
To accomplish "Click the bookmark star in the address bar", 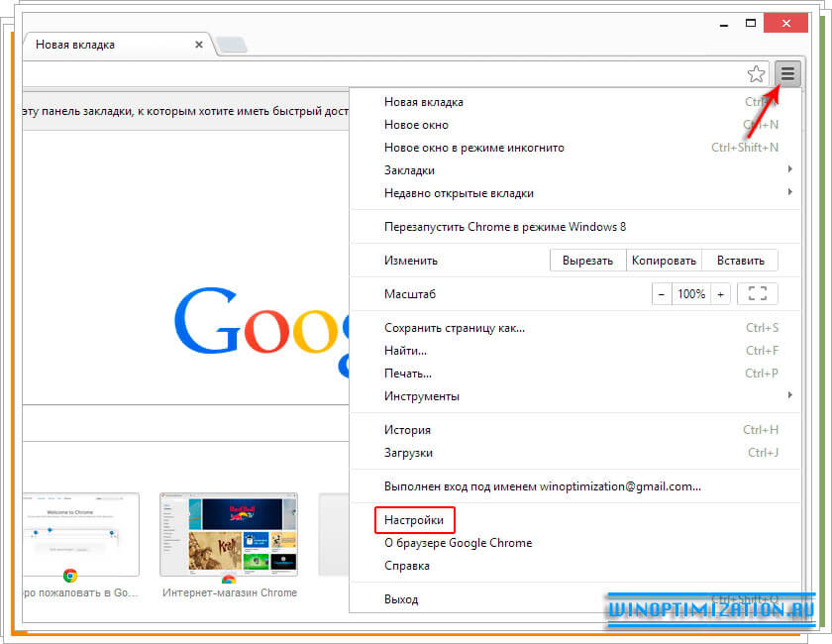I will [756, 73].
